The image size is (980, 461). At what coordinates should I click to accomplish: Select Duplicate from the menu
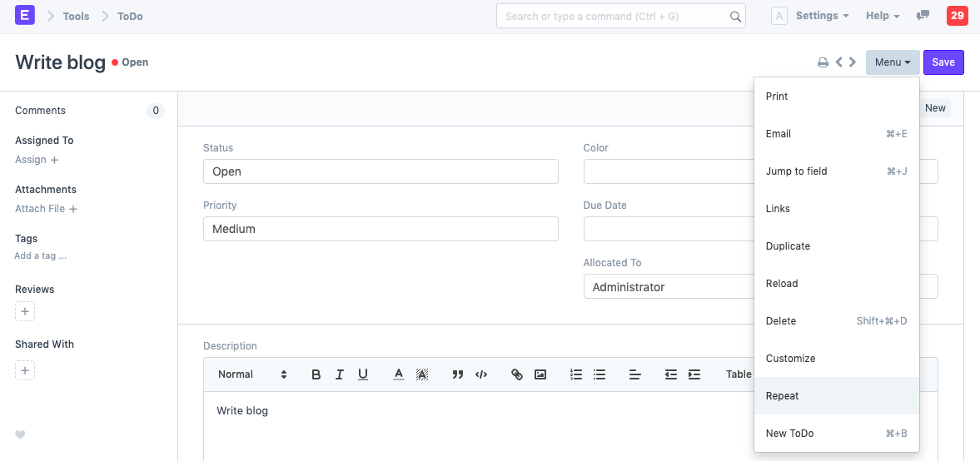[x=788, y=246]
